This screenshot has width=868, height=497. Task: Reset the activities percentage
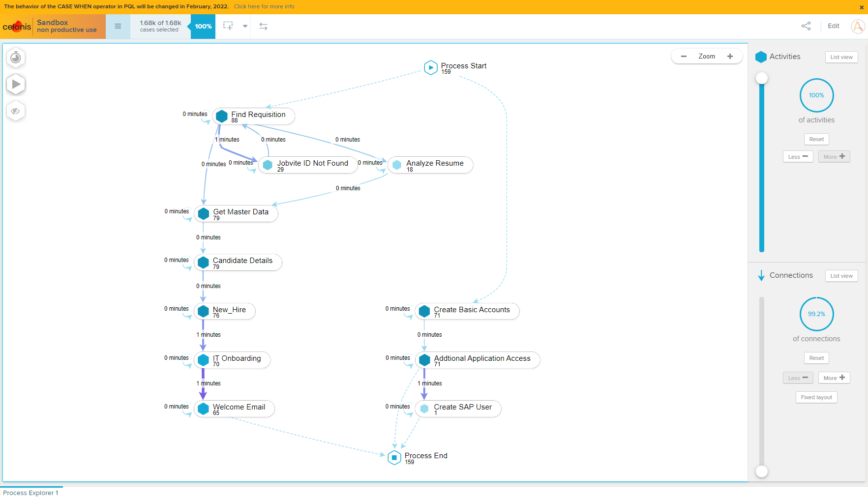tap(816, 139)
